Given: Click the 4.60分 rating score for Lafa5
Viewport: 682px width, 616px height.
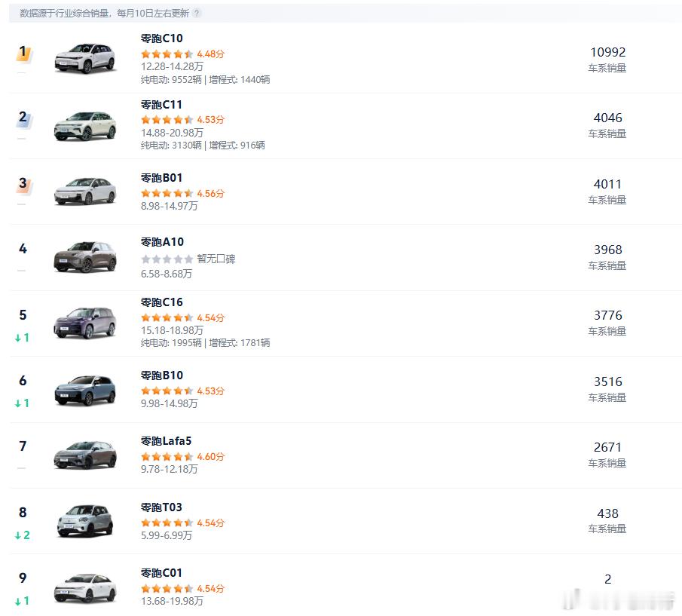Looking at the screenshot, I should tap(210, 457).
